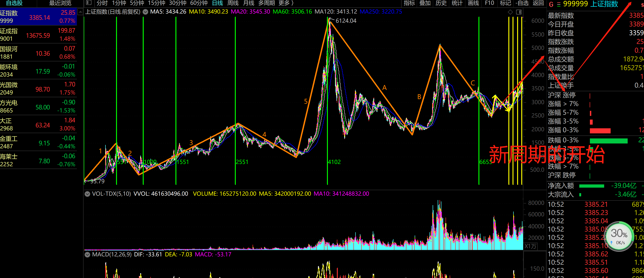This screenshot has height=278, width=644.
Task: Click the diamond icon in chart header
Action: [510, 12]
